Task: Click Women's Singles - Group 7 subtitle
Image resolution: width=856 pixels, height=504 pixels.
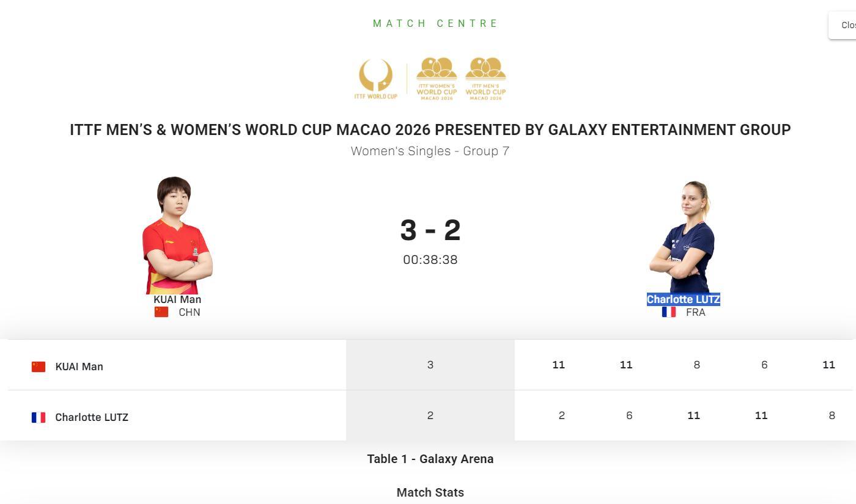Action: (430, 151)
